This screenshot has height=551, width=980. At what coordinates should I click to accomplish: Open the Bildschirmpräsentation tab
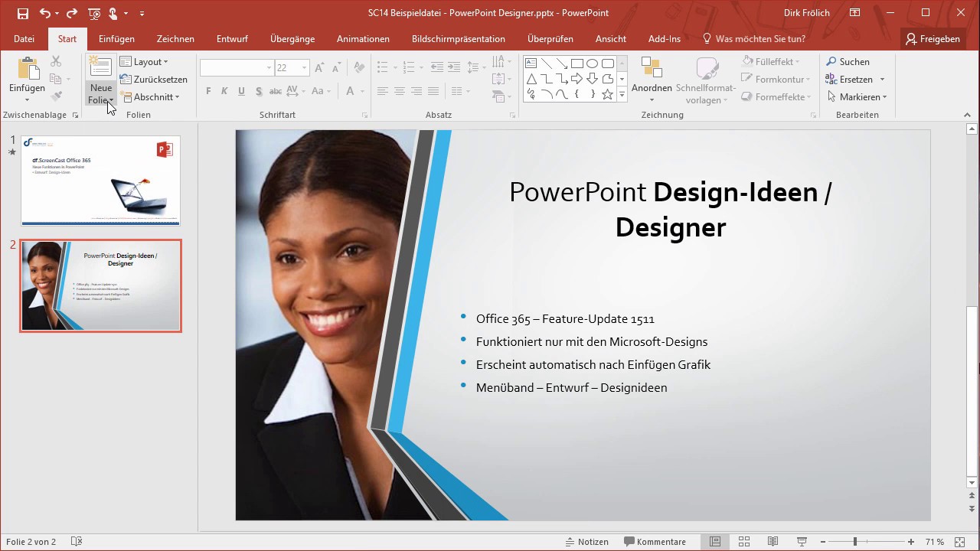pyautogui.click(x=459, y=39)
